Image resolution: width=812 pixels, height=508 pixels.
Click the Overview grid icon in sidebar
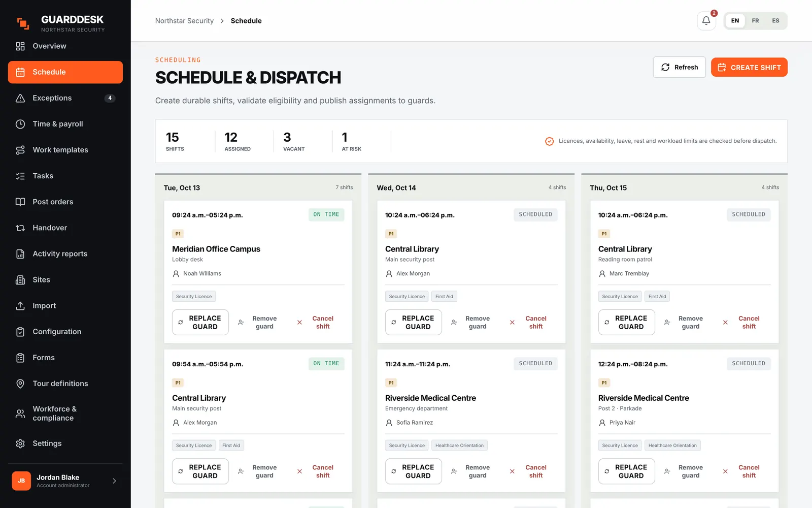[20, 46]
